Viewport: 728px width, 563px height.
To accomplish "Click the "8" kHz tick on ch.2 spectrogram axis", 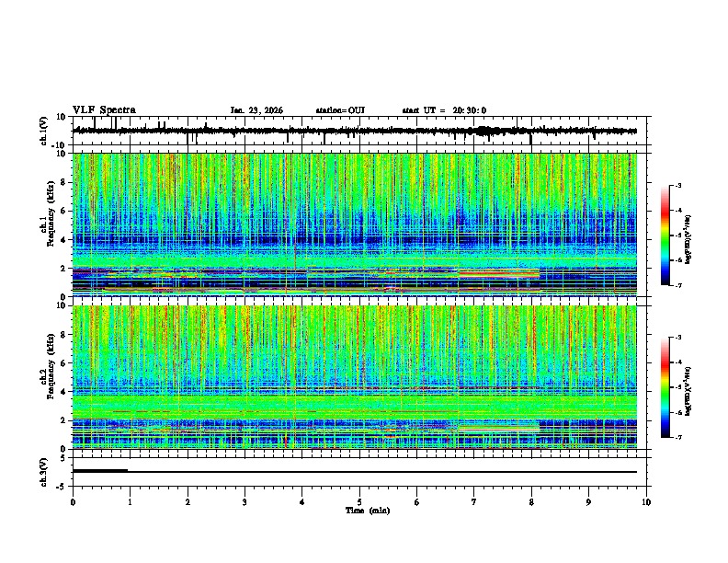I will [63, 335].
